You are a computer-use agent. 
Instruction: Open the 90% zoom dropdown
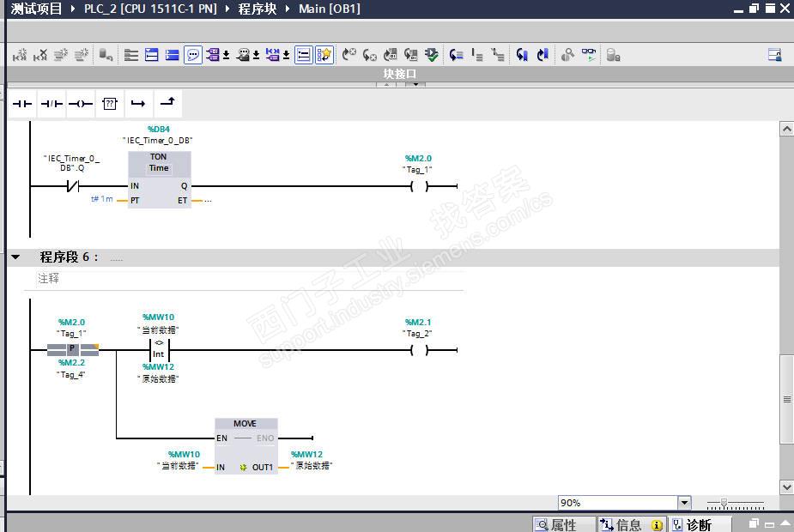click(685, 503)
